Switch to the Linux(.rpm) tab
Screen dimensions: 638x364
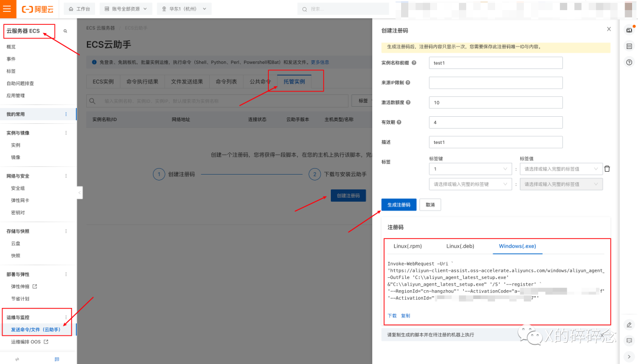[408, 246]
